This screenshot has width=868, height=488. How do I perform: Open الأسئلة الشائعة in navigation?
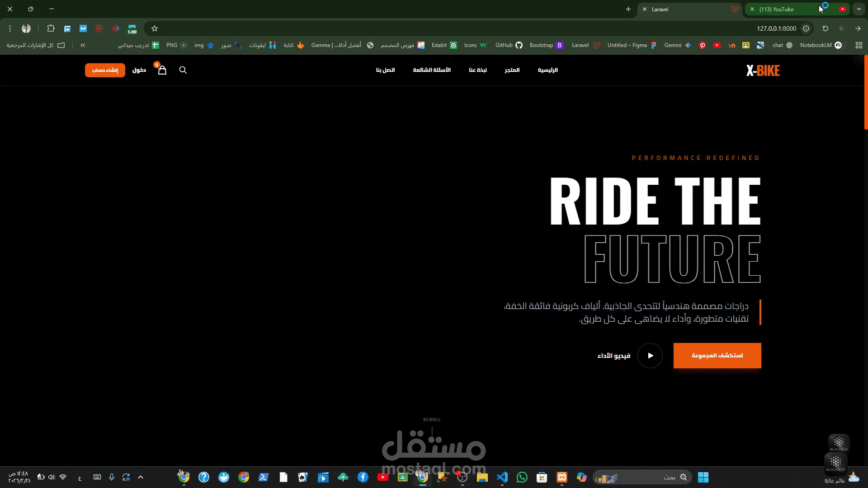pyautogui.click(x=432, y=70)
